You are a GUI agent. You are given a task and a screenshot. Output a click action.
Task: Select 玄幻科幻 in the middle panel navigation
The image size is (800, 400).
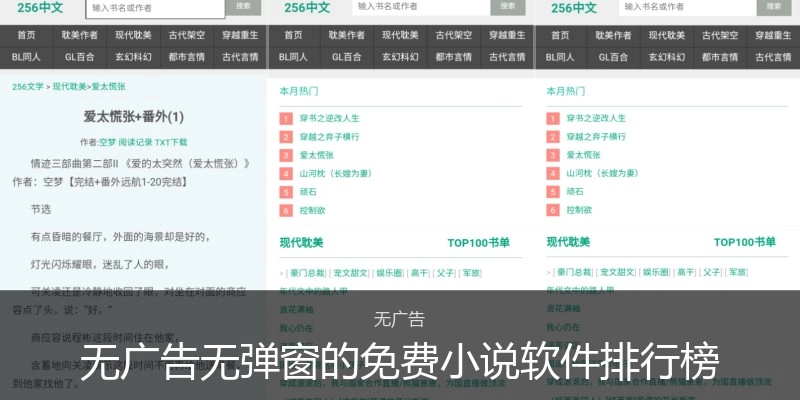click(400, 57)
